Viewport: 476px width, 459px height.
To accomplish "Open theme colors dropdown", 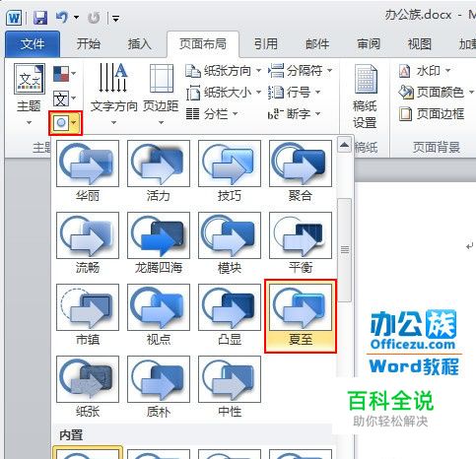I will pos(65,74).
